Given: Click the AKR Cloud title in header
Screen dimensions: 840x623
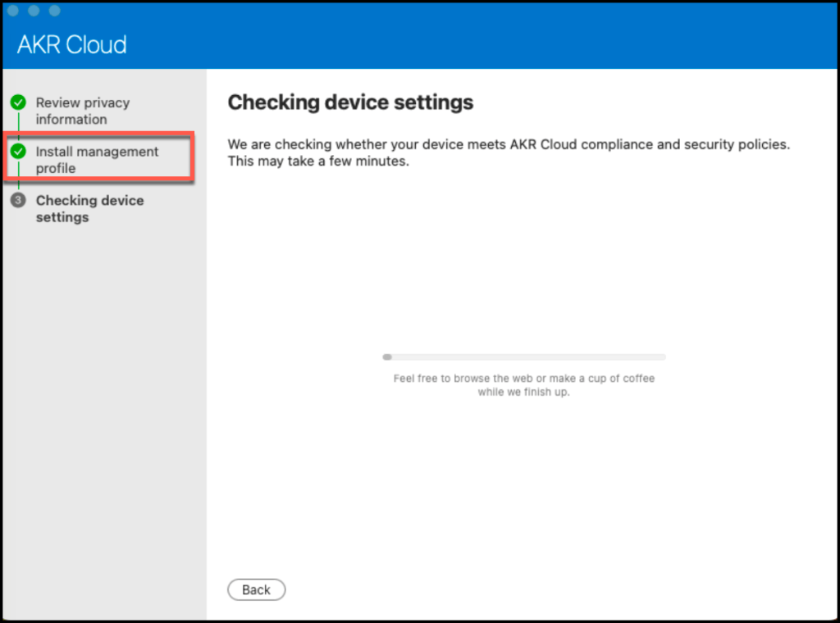Looking at the screenshot, I should pos(72,44).
